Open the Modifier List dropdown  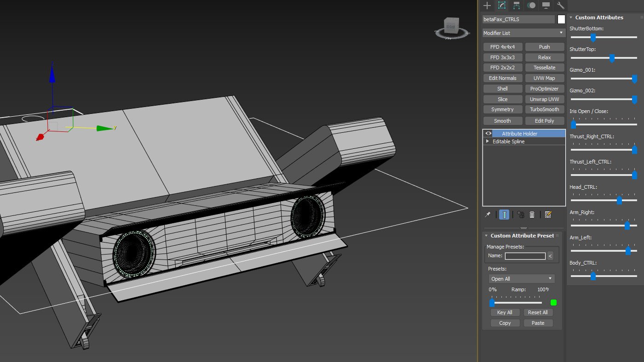pyautogui.click(x=523, y=33)
